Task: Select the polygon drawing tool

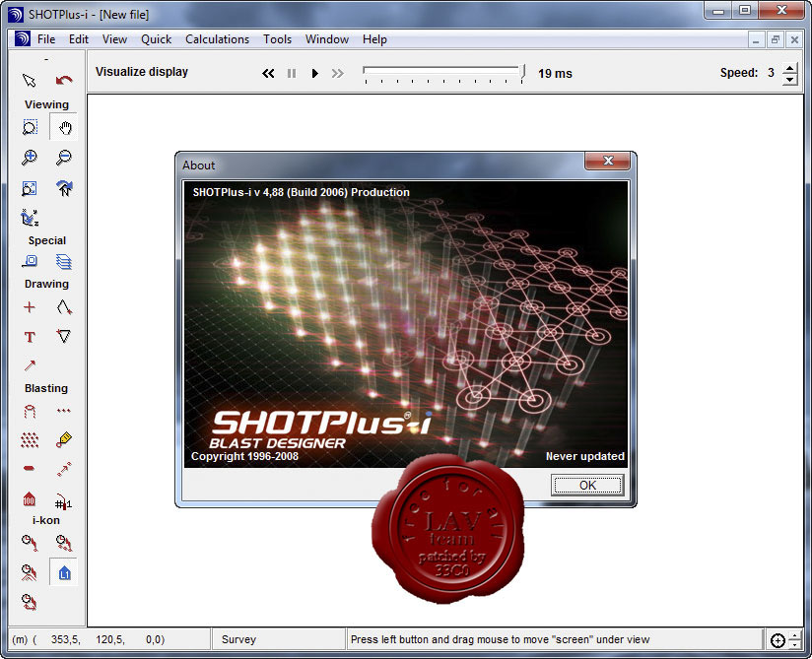Action: 64,337
